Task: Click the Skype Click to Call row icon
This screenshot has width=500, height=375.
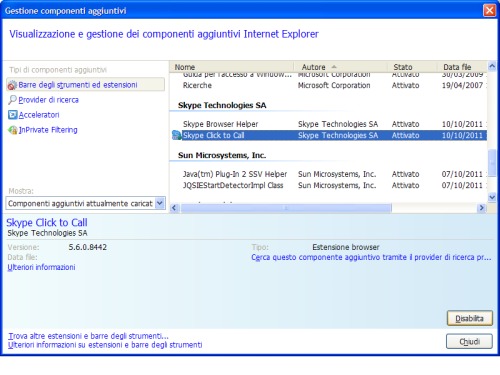Action: tap(176, 135)
